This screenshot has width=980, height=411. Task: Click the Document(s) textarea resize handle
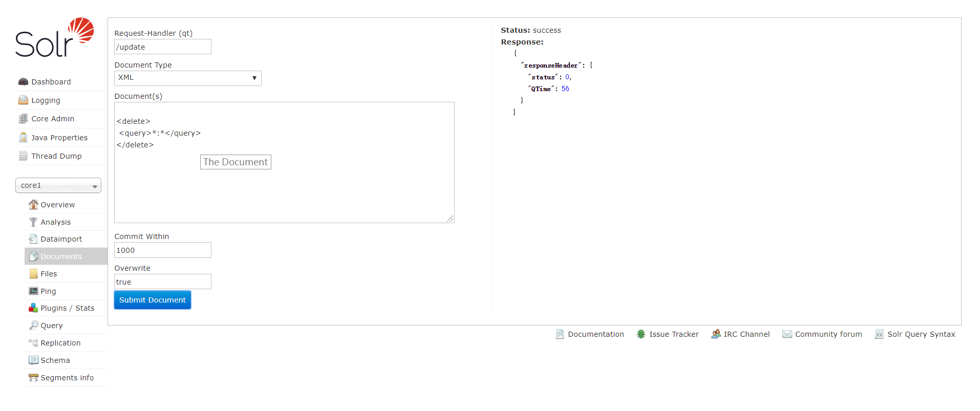pyautogui.click(x=450, y=219)
